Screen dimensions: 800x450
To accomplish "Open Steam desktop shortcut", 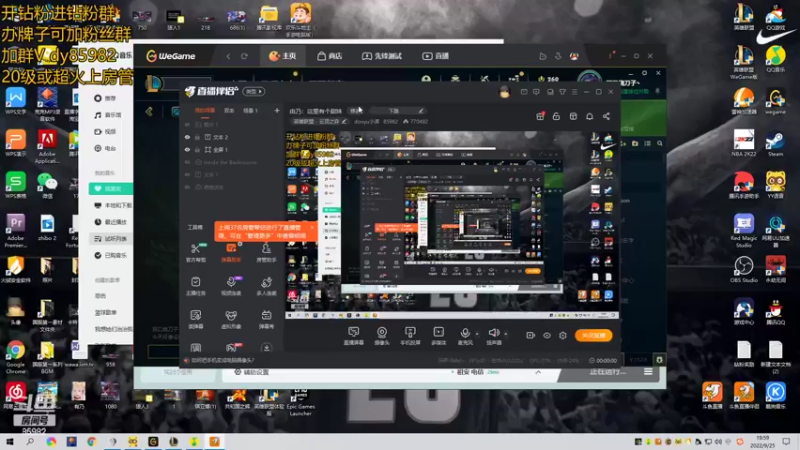I will tap(776, 144).
